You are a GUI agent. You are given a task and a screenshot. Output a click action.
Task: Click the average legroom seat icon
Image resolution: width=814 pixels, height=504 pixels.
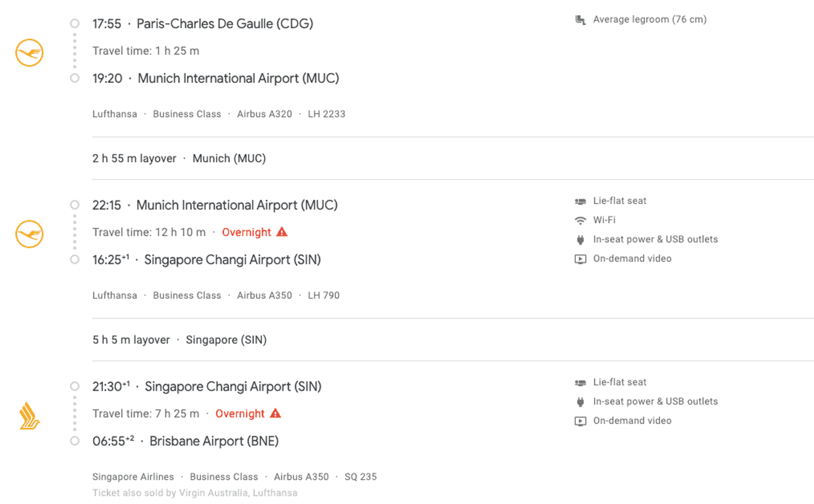[x=580, y=20]
